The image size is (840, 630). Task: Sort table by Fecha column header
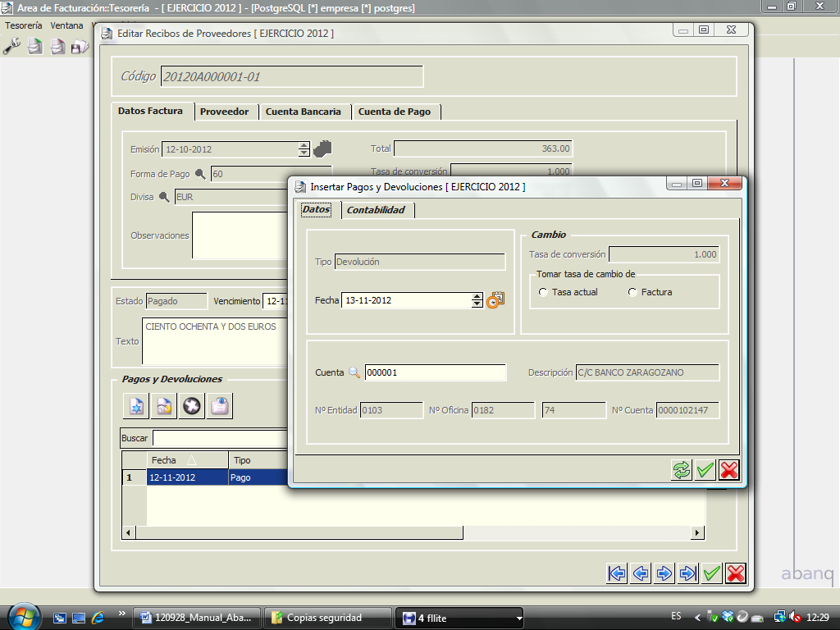(188, 460)
